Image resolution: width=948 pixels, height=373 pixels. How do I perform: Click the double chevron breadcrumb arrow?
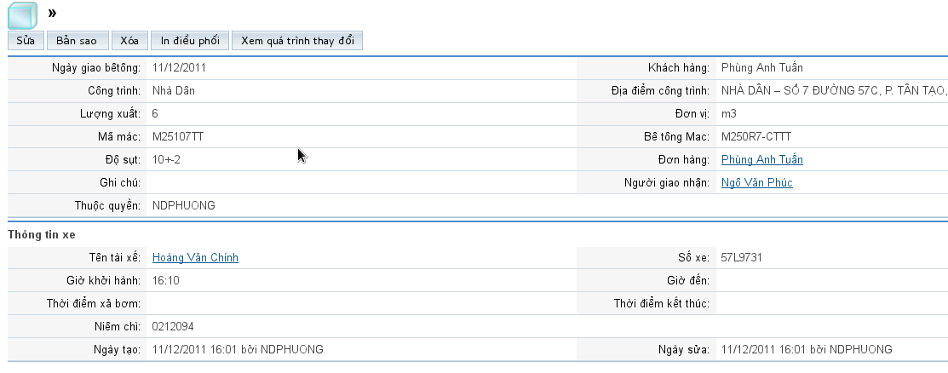click(52, 13)
